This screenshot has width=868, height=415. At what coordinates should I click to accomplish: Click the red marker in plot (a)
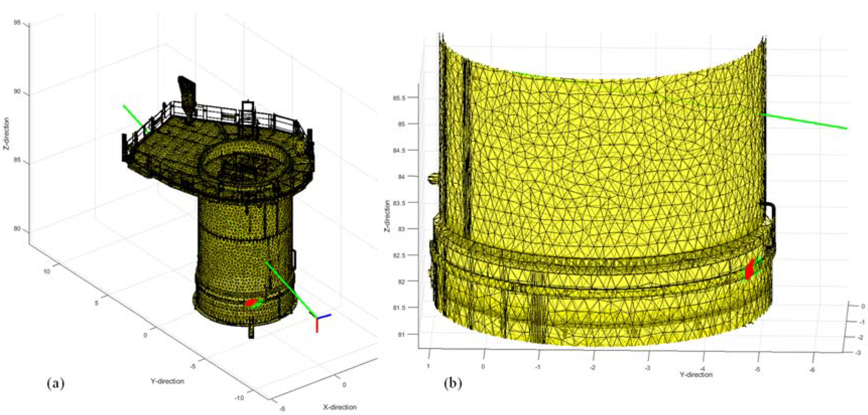coord(250,303)
